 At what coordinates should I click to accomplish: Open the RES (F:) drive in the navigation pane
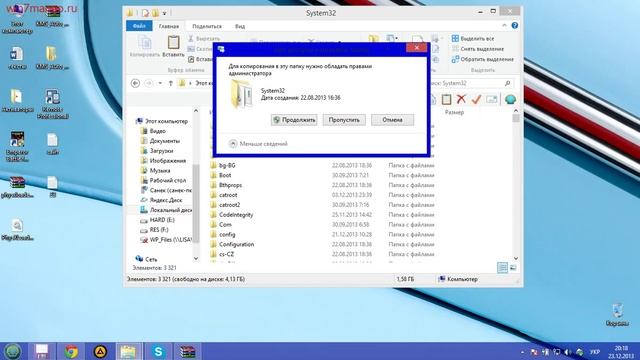point(154,229)
